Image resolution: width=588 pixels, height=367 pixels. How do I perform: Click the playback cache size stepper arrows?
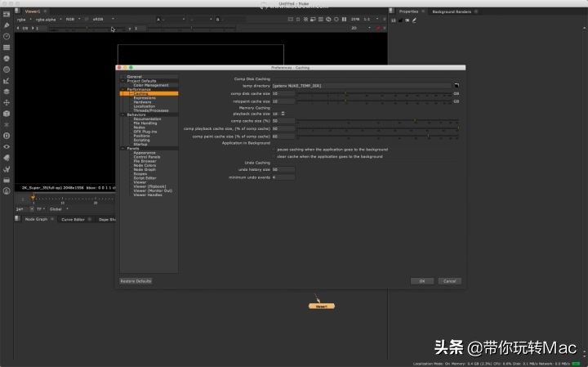(283, 114)
